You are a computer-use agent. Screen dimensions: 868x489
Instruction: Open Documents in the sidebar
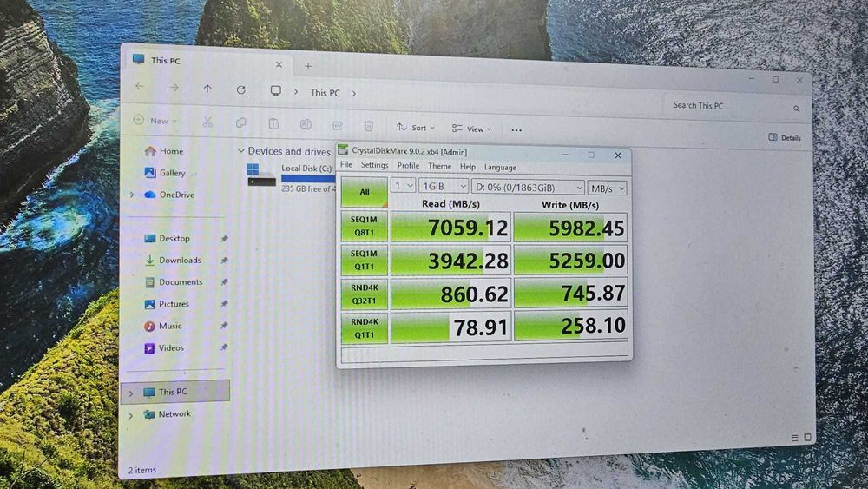[174, 282]
